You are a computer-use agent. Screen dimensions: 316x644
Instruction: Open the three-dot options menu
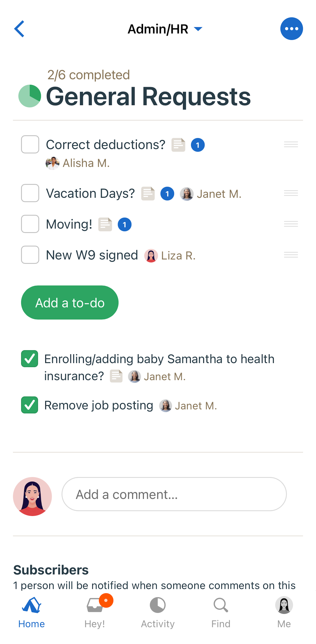[x=291, y=29]
